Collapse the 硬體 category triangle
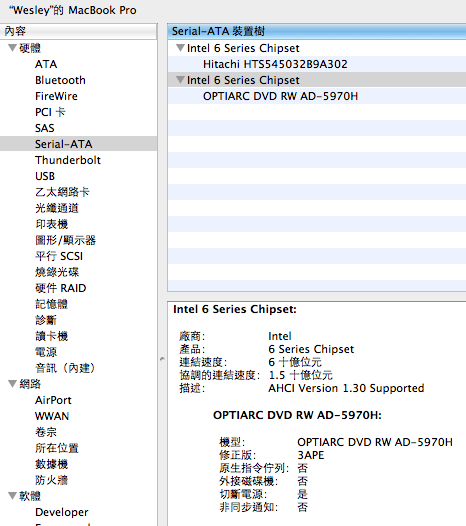Screen dimensions: 466x526 [x=12, y=48]
